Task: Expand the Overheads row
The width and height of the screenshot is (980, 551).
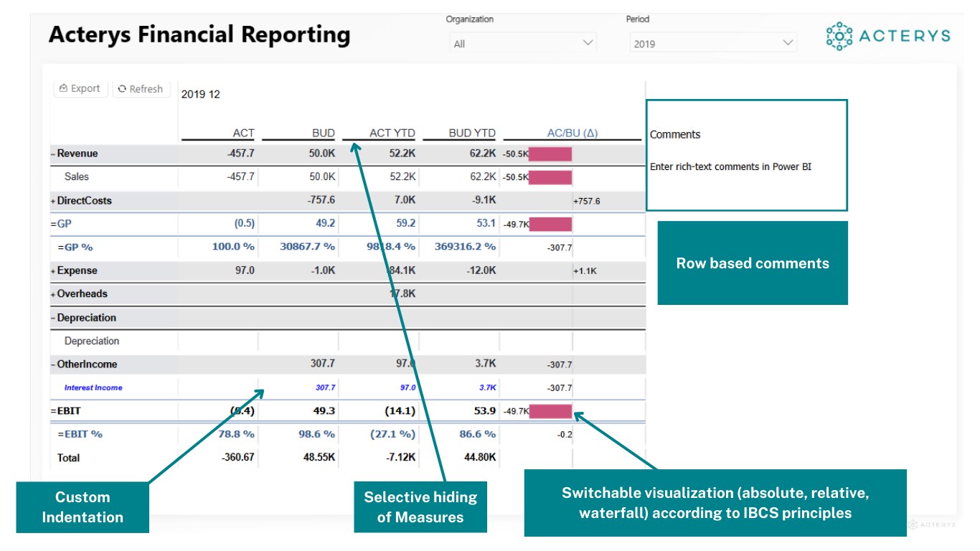Action: (53, 294)
